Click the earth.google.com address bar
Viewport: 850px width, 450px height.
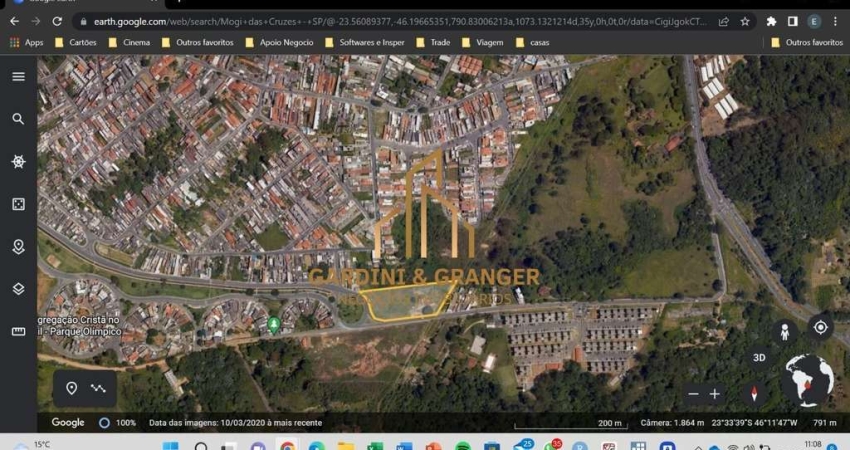[400, 22]
